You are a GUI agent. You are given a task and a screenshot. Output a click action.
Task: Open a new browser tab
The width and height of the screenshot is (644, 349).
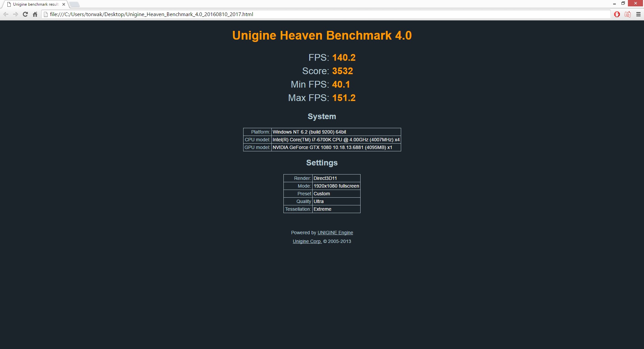[74, 4]
